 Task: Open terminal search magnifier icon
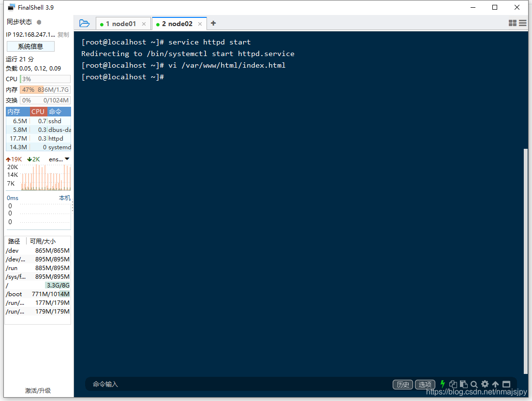[474, 385]
